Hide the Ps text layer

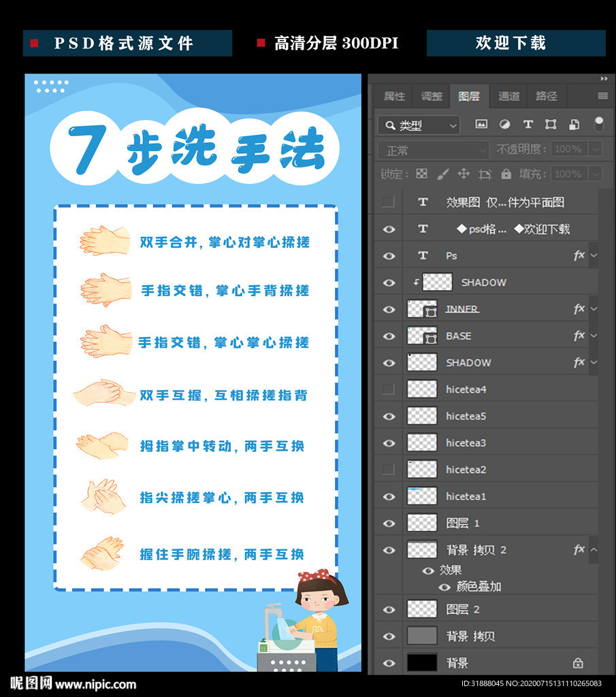[389, 256]
